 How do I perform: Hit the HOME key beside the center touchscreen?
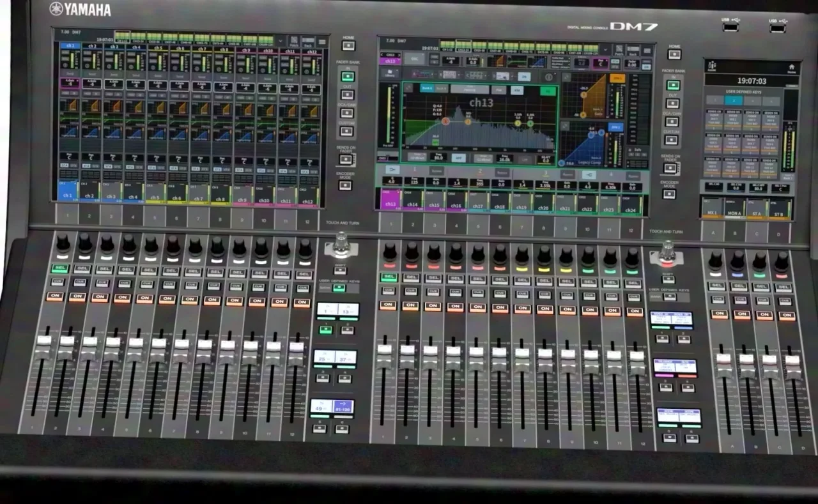[x=674, y=54]
